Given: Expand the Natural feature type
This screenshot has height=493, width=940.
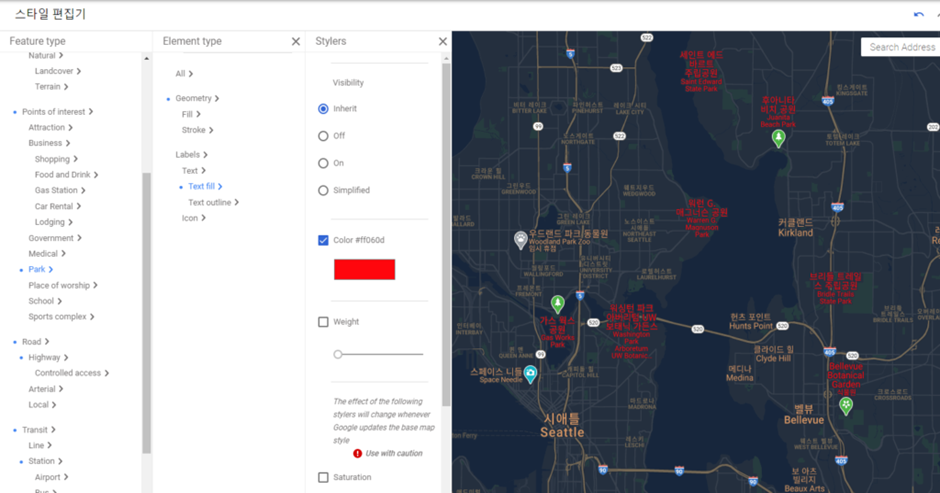Looking at the screenshot, I should [46, 55].
